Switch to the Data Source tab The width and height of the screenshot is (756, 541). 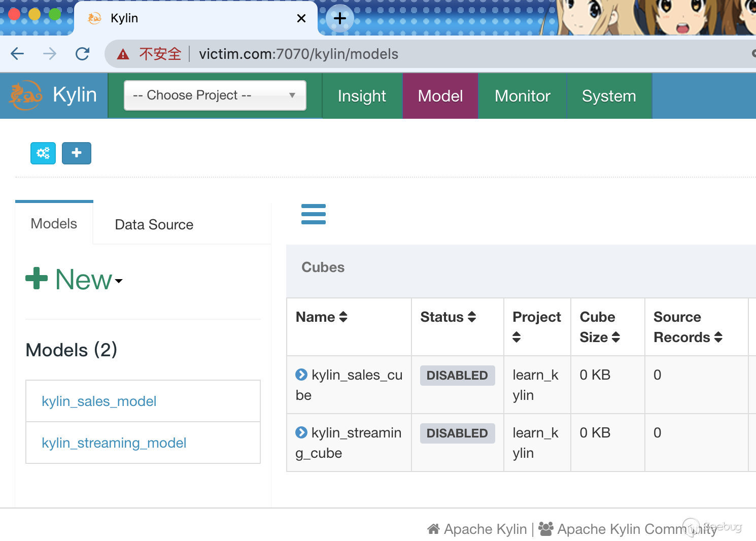pos(154,224)
